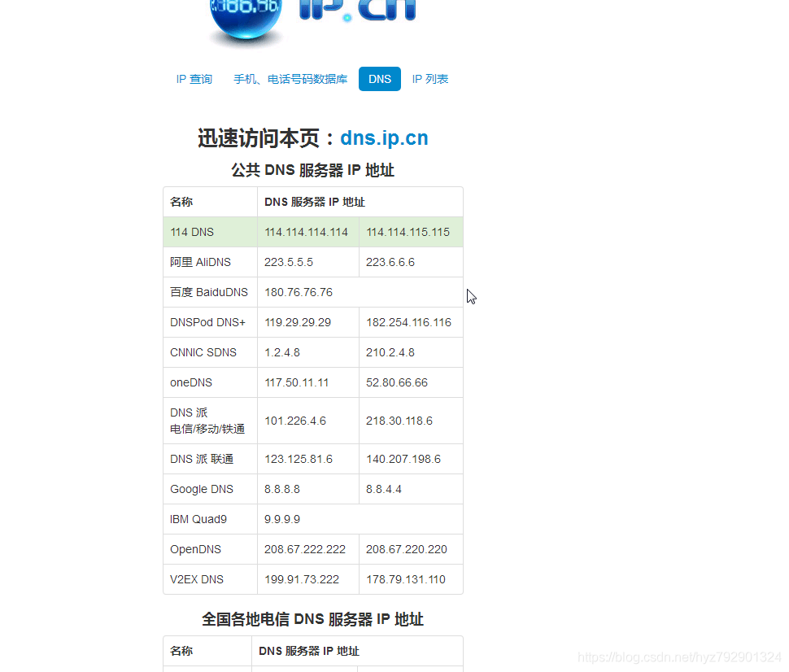Select the address 208.67.222.222
The image size is (789, 672).
pos(305,549)
